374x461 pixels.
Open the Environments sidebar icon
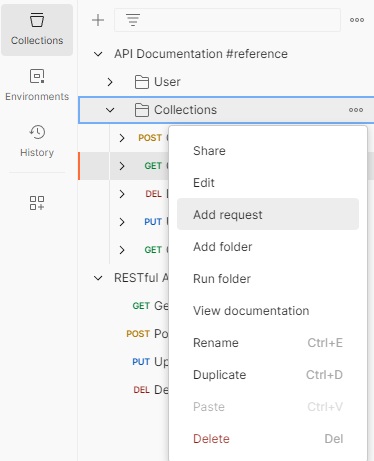pos(37,85)
